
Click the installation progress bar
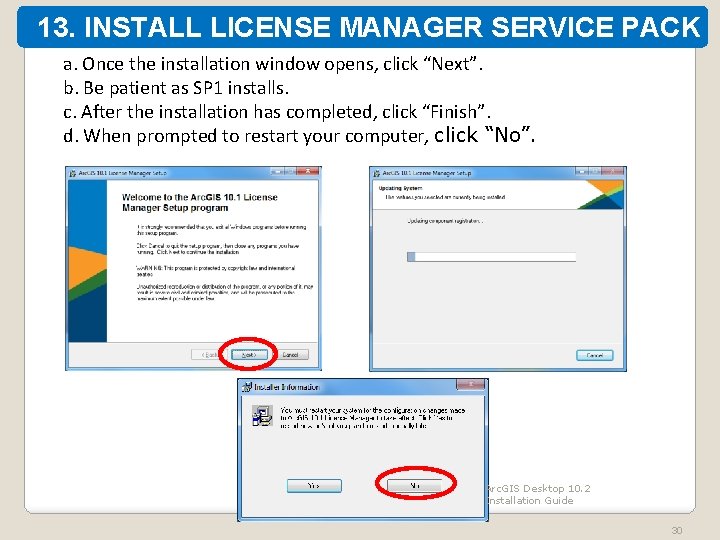(491, 257)
